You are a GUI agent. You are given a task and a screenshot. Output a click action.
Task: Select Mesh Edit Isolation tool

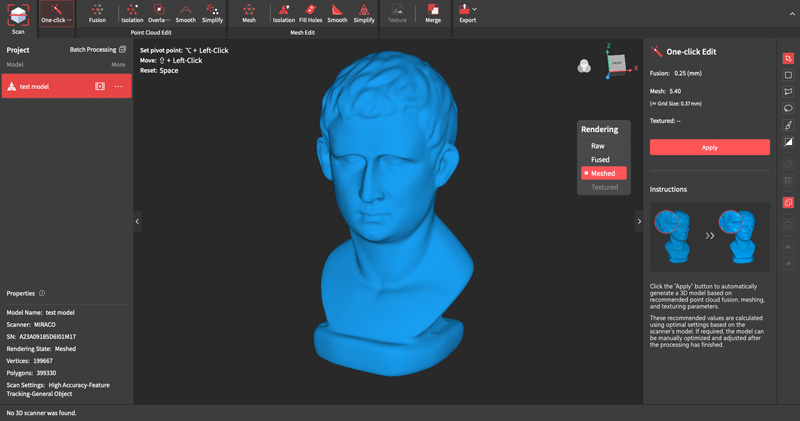click(x=284, y=14)
